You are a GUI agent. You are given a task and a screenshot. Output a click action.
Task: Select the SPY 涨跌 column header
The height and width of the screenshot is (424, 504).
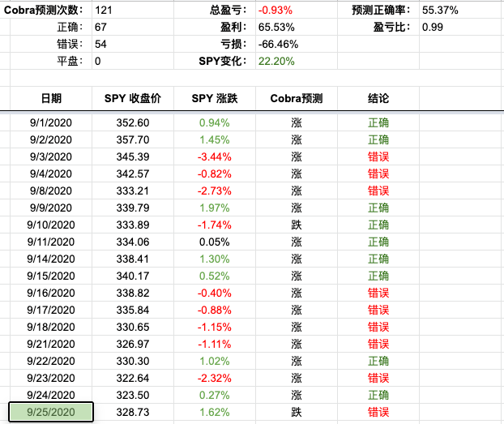[215, 98]
